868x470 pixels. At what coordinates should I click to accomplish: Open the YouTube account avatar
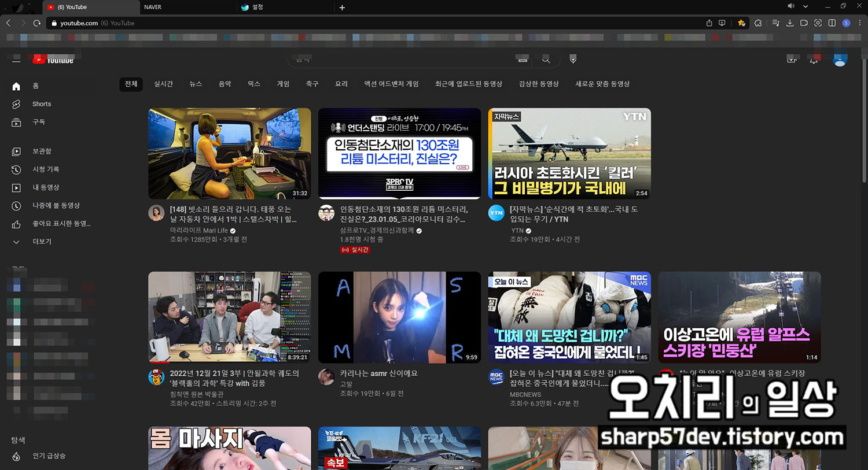click(x=840, y=60)
